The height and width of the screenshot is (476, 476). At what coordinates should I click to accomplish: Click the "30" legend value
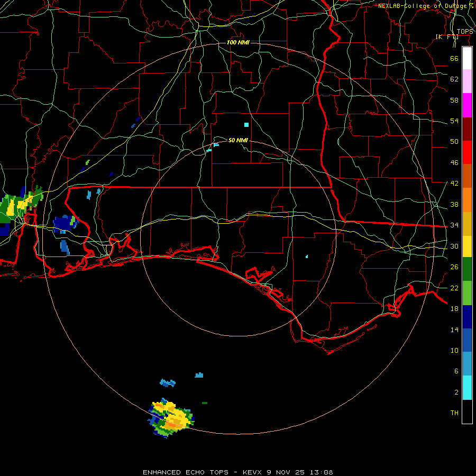(x=454, y=246)
